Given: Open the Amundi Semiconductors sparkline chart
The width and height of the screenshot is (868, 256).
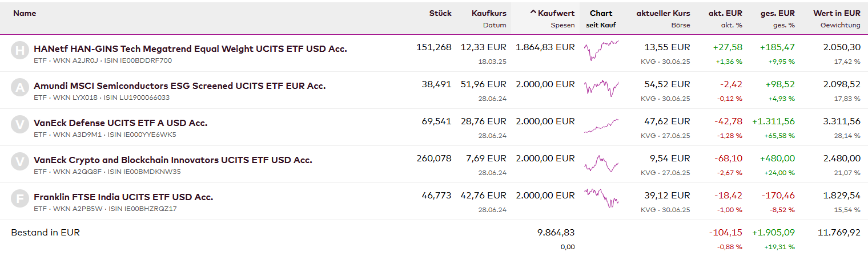Looking at the screenshot, I should [601, 87].
